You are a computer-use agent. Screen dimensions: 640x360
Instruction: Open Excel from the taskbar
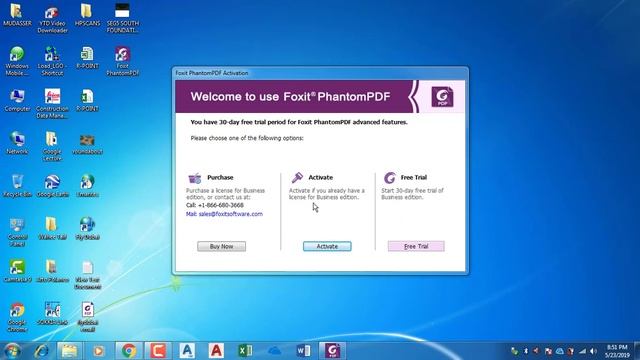click(x=245, y=351)
